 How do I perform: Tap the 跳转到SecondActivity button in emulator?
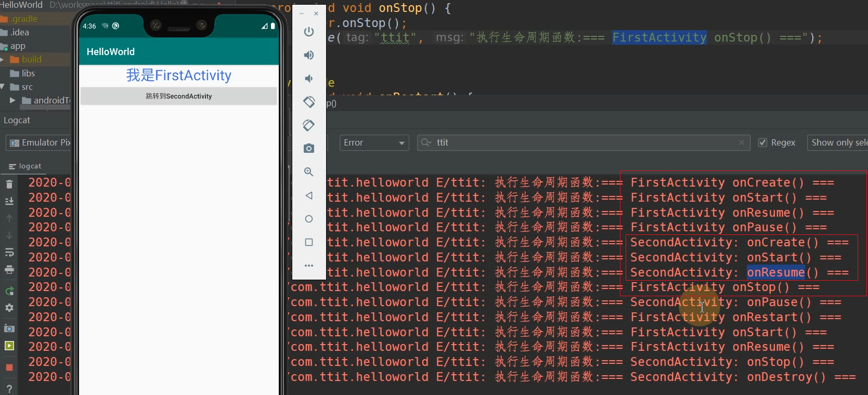(x=179, y=96)
